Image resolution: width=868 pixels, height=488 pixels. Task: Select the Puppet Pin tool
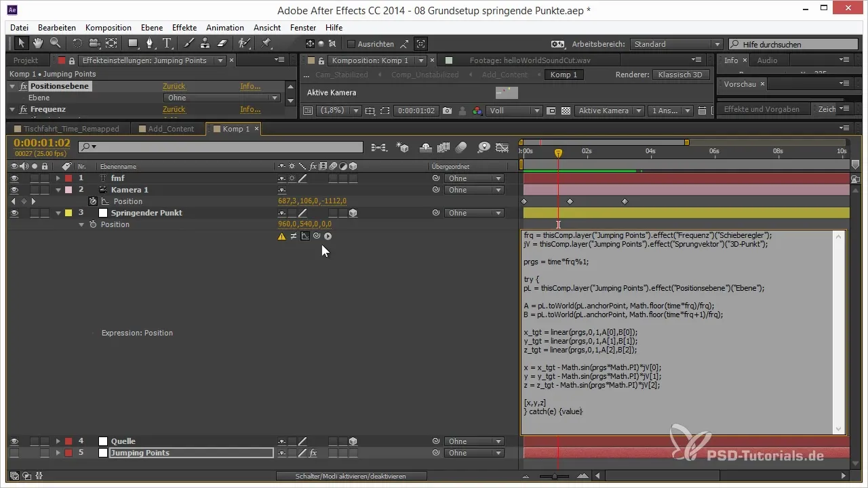click(x=267, y=43)
